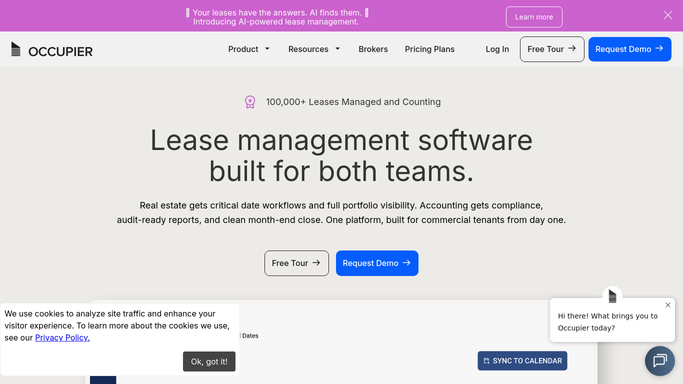Accept cookies with "Ok, got it!"
683x384 pixels.
tap(209, 361)
